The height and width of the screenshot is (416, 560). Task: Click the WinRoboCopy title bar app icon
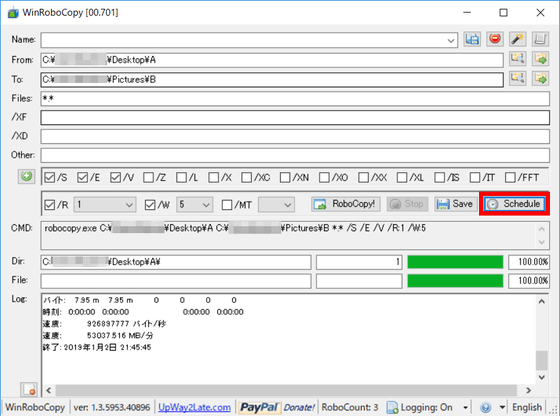(13, 13)
